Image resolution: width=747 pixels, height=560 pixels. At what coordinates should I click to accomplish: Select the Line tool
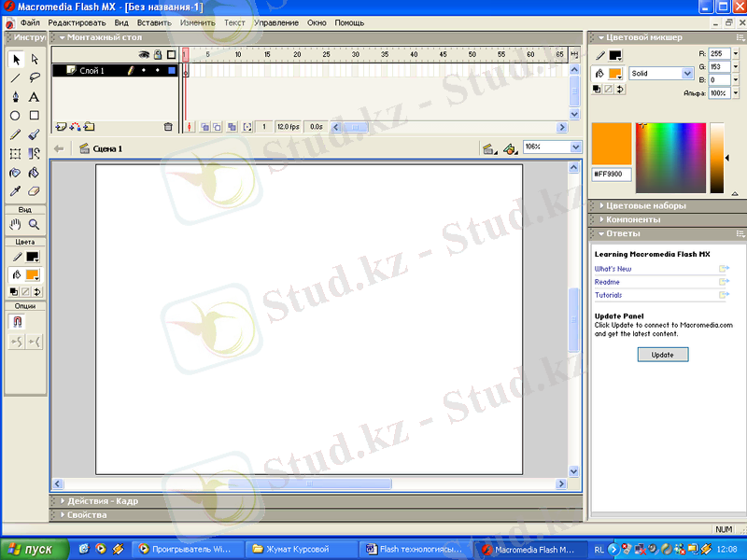click(16, 77)
